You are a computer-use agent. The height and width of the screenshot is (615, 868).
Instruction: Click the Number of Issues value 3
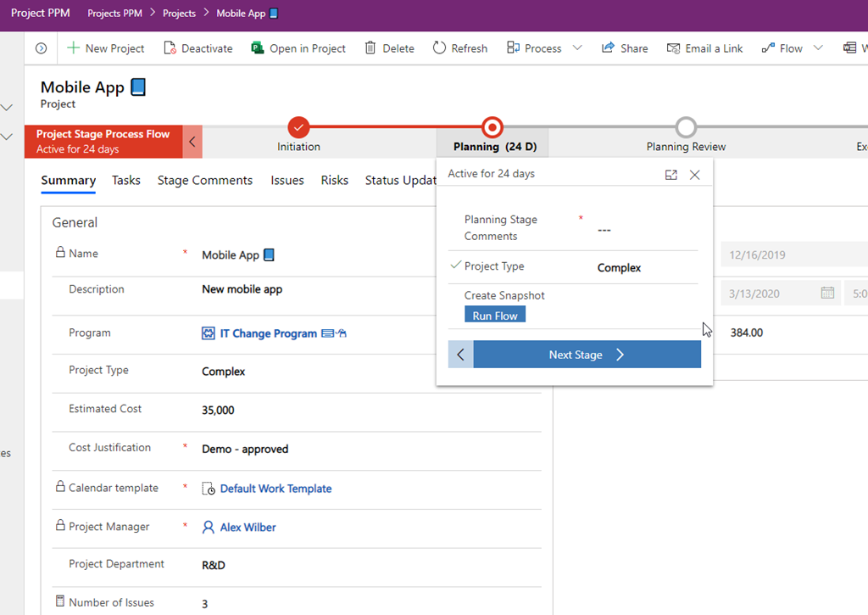click(205, 604)
